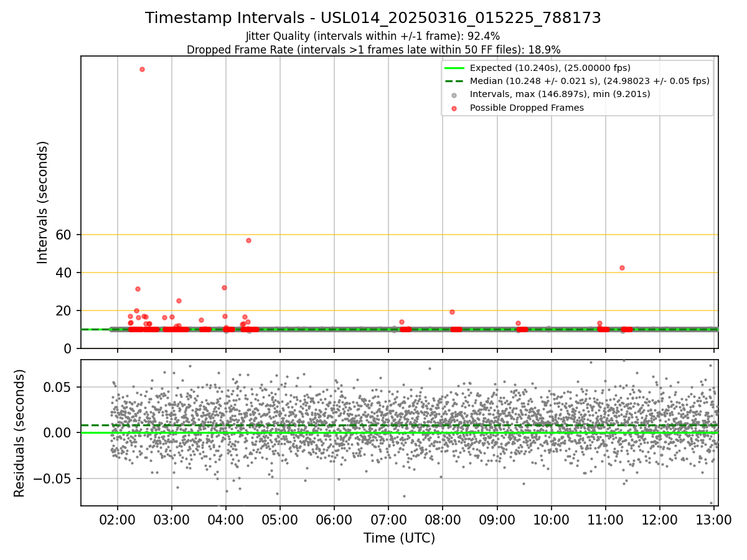Click the Time (UTC) x-axis label
747x560 pixels.
pyautogui.click(x=399, y=538)
